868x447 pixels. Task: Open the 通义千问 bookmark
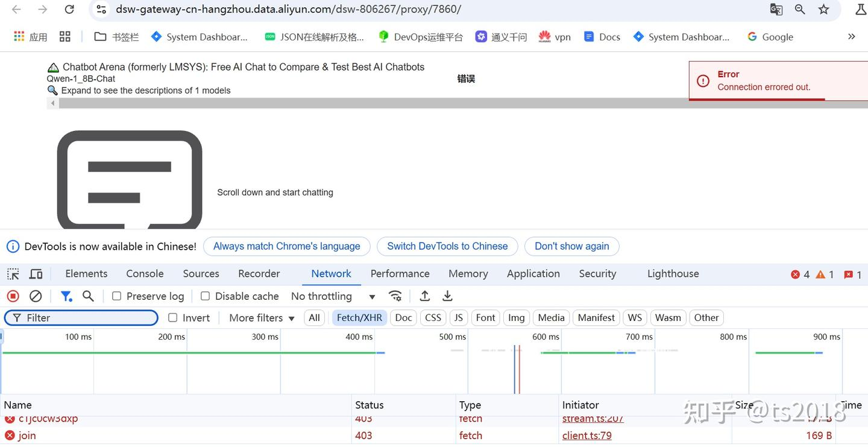tap(501, 37)
